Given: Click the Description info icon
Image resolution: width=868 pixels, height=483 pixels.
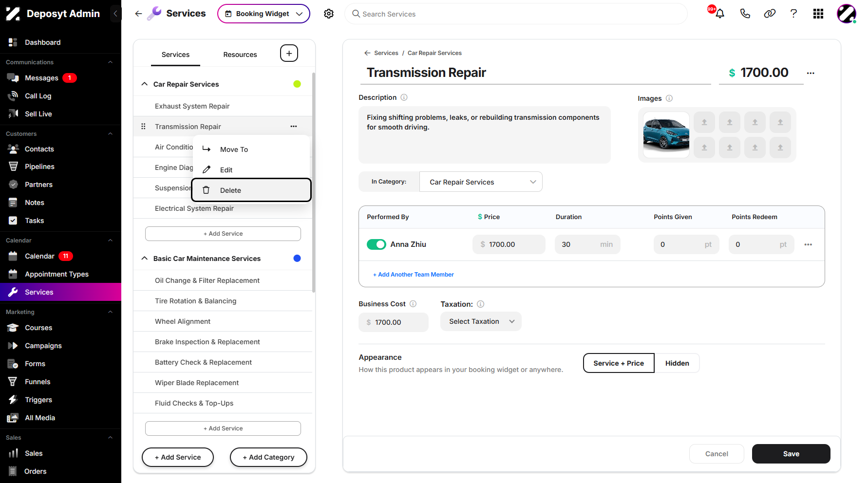Looking at the screenshot, I should 404,97.
